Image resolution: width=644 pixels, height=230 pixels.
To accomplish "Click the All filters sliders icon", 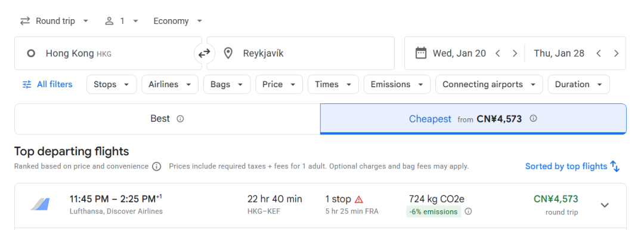I will (x=27, y=84).
